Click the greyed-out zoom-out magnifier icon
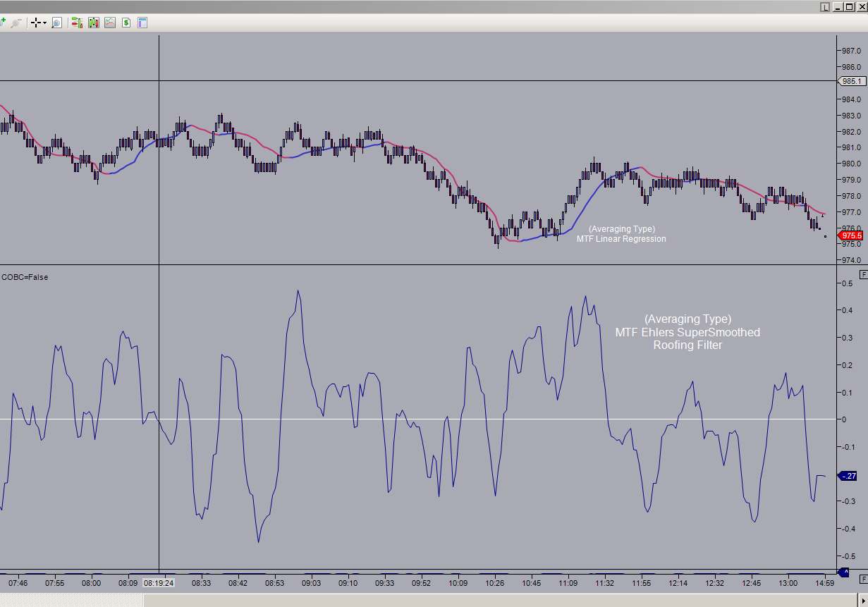868x607 pixels. tap(16, 23)
